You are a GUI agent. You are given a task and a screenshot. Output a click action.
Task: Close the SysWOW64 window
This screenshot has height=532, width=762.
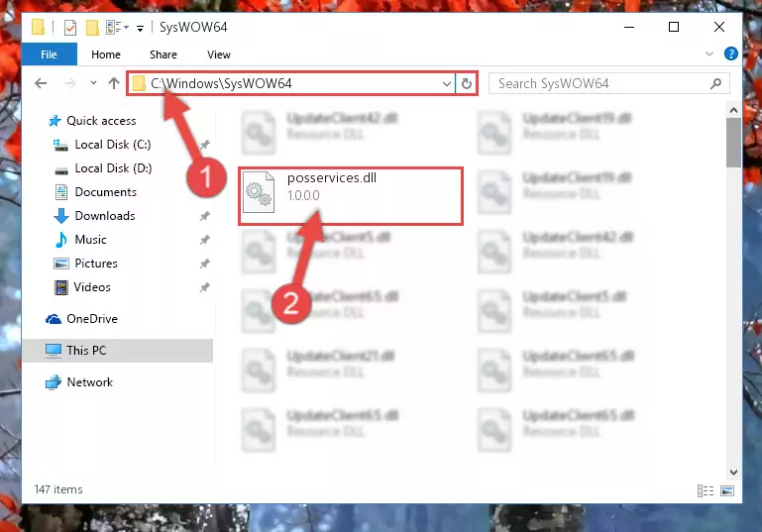719,27
